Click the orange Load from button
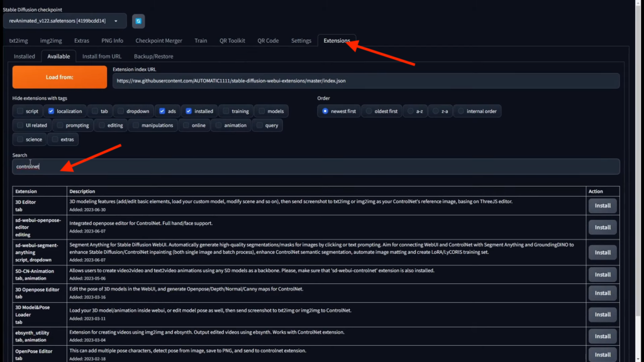 tap(60, 77)
